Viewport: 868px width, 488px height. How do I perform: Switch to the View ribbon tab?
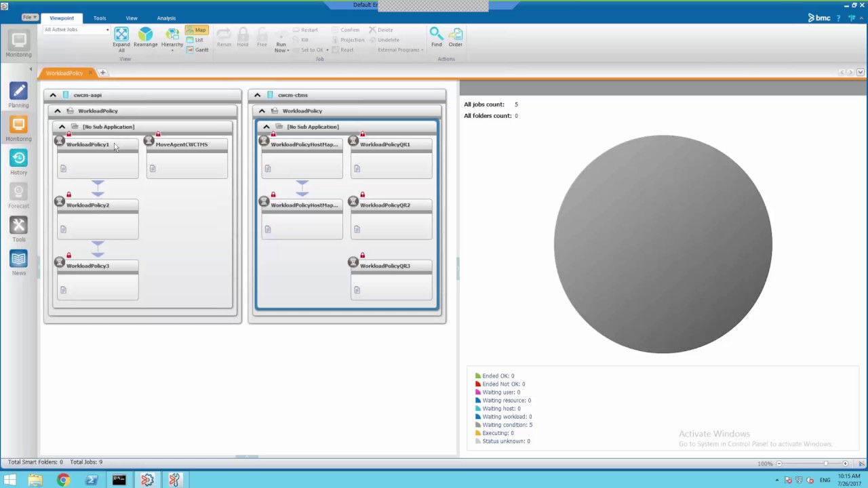pos(132,18)
